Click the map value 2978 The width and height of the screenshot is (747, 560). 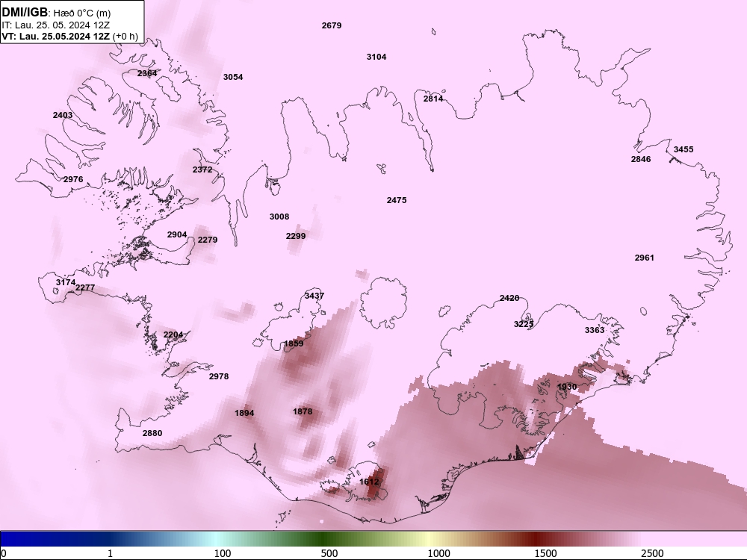pyautogui.click(x=219, y=376)
